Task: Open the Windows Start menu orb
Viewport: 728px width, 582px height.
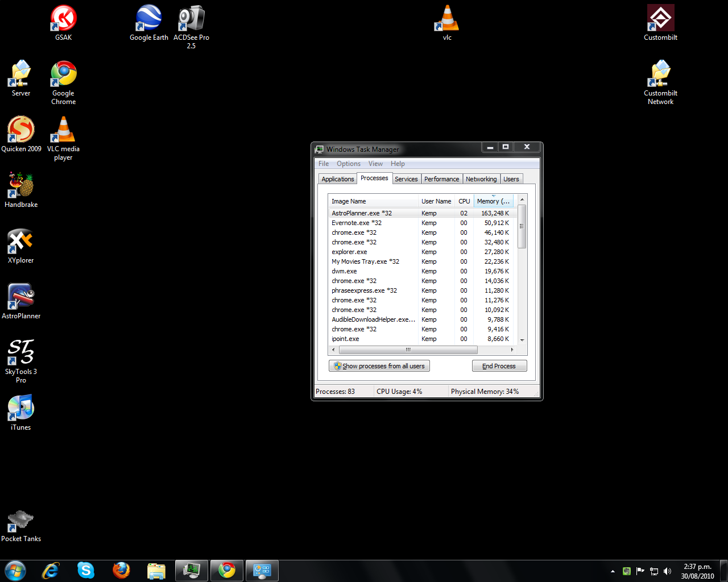Action: pos(15,570)
